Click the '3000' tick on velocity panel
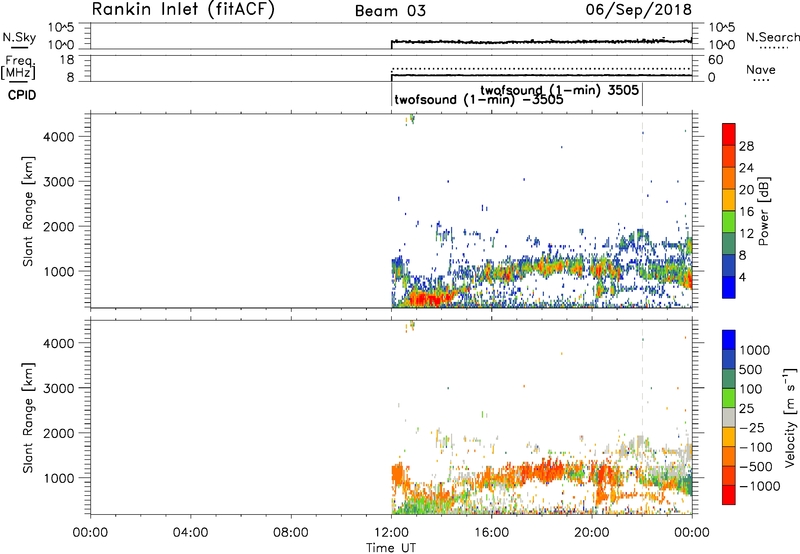This screenshot has width=800, height=554. 59,388
